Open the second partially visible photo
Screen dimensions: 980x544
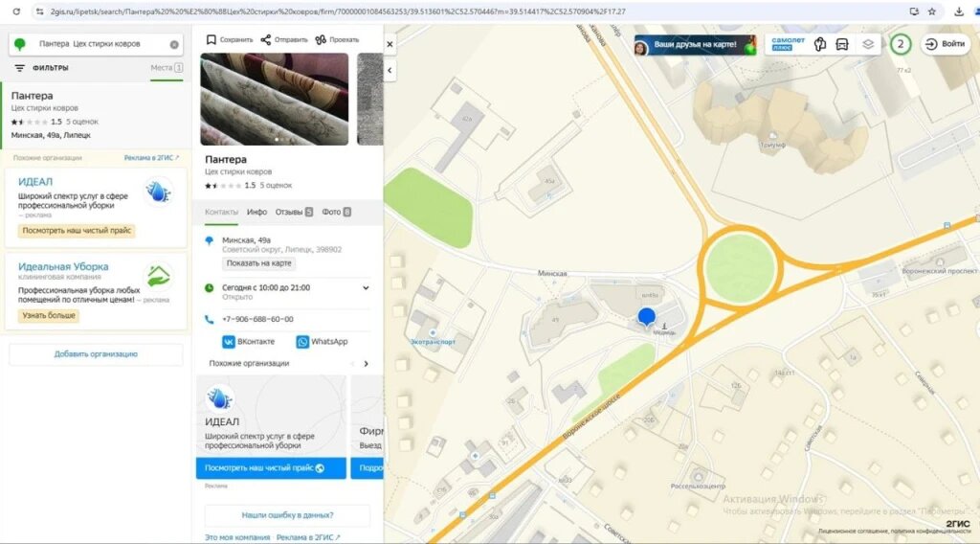[x=370, y=99]
